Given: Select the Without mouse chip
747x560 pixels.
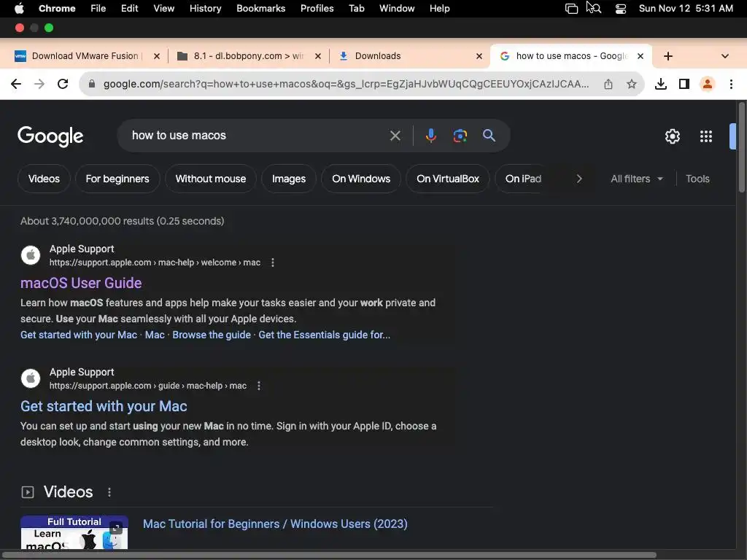Looking at the screenshot, I should (x=211, y=179).
